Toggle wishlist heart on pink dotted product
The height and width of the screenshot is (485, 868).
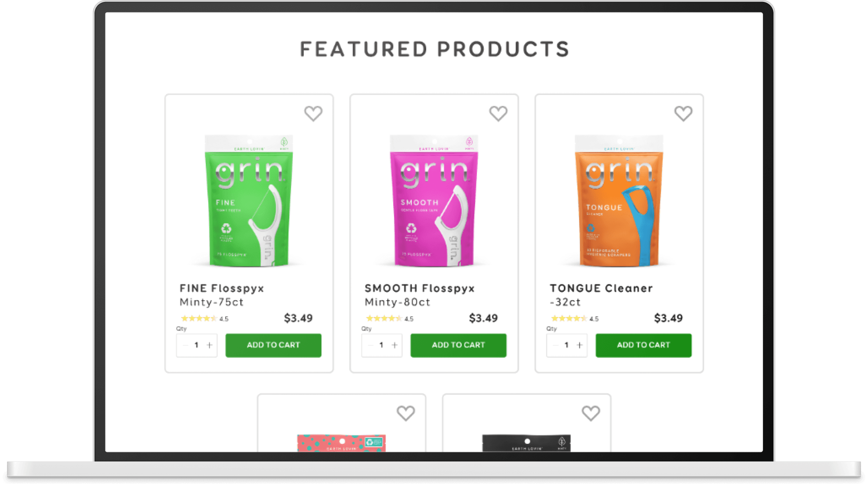pos(406,413)
